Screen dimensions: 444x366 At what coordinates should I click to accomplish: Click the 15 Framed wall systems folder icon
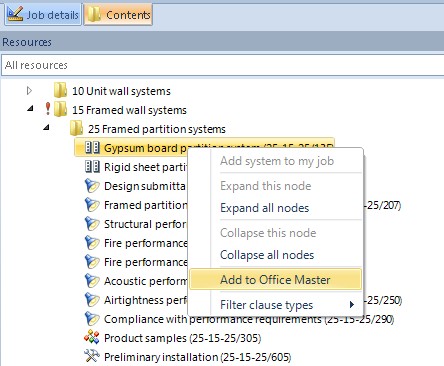click(x=60, y=109)
